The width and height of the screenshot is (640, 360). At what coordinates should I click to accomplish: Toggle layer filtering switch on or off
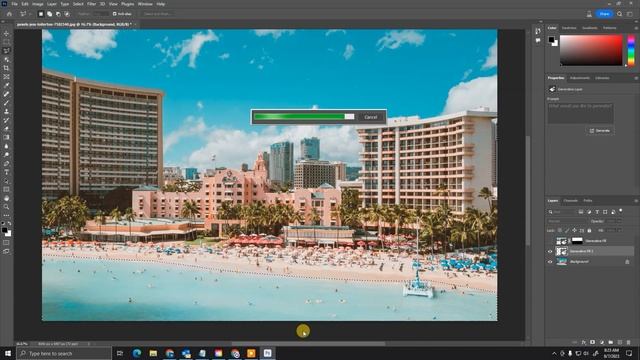[621, 211]
